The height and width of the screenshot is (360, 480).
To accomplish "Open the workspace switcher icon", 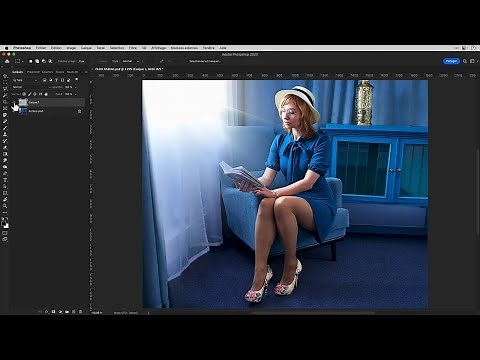I will 472,61.
